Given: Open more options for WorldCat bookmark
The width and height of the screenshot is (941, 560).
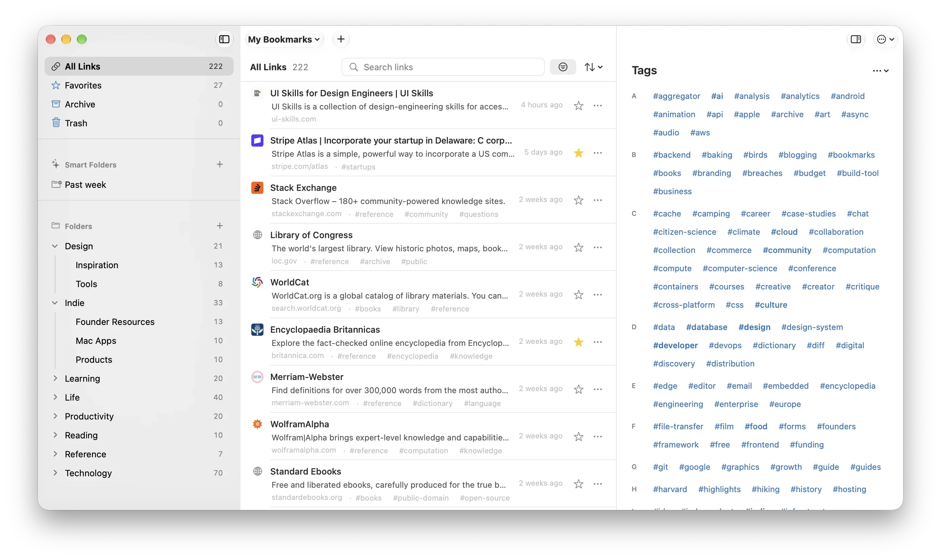Looking at the screenshot, I should [597, 294].
